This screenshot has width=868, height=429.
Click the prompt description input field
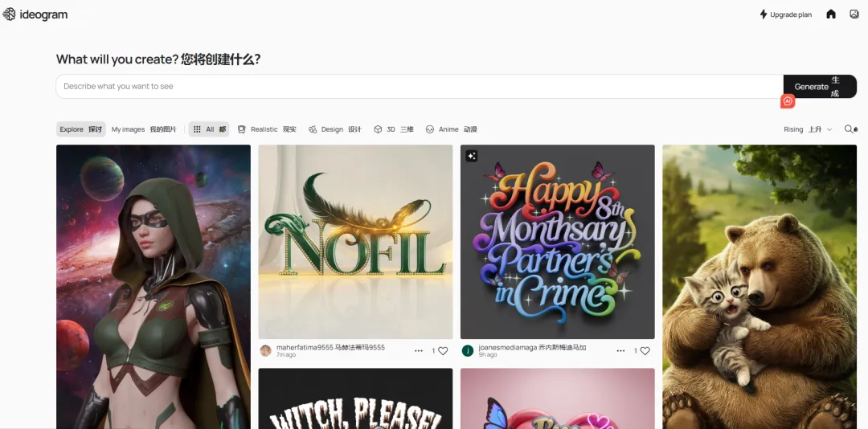(418, 87)
